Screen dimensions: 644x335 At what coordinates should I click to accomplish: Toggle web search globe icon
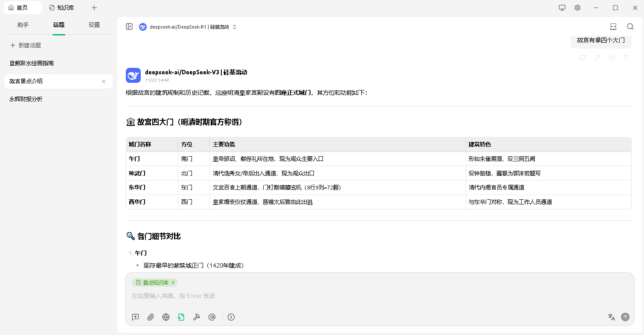[x=166, y=317]
